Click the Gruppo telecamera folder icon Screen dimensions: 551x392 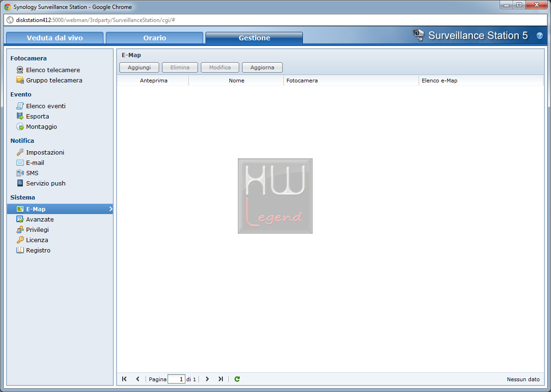point(20,80)
